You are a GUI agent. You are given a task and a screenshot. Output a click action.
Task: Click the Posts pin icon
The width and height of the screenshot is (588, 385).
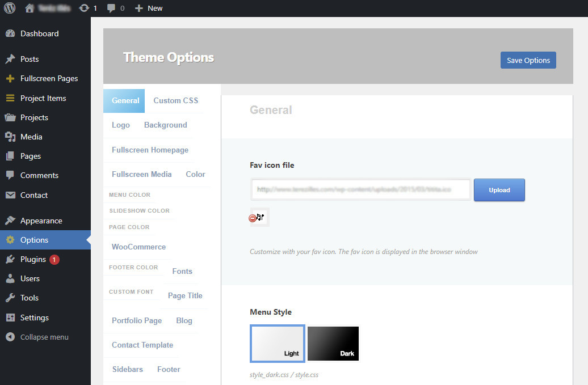pos(10,59)
